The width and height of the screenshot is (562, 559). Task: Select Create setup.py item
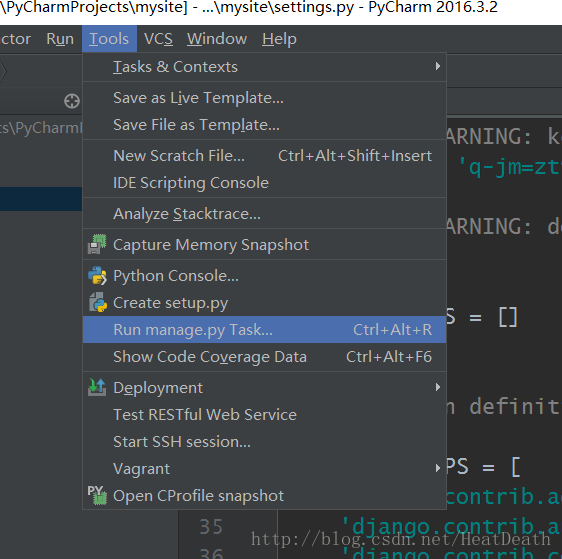click(x=264, y=303)
